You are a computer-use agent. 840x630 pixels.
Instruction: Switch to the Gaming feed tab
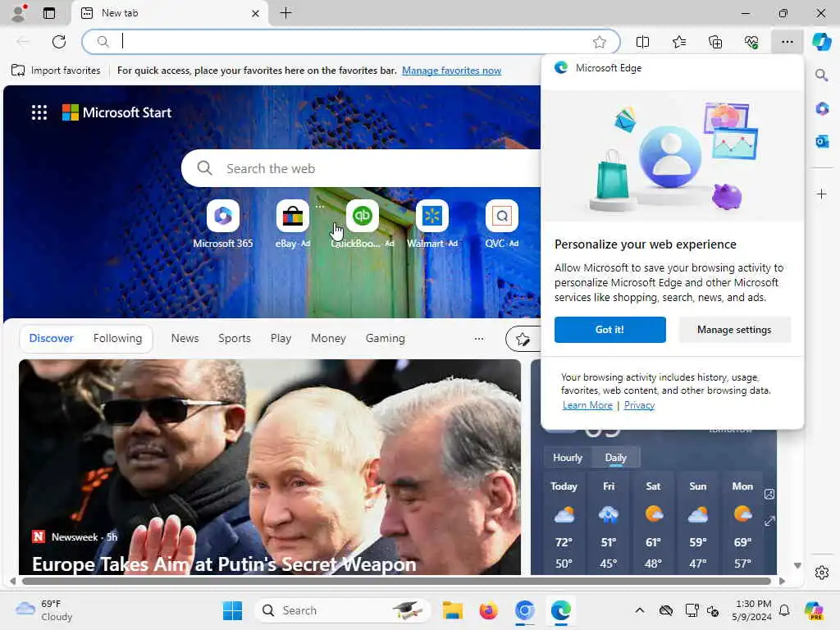coord(386,338)
